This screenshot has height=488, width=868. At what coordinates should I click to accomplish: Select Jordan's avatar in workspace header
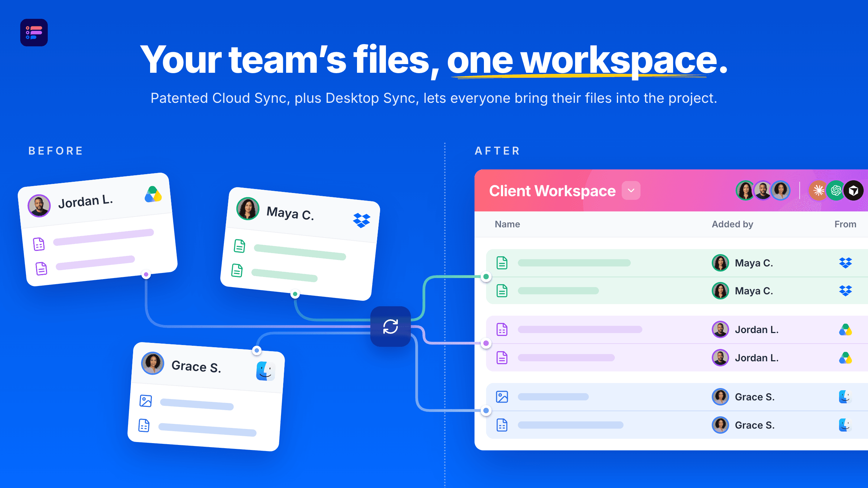[763, 190]
